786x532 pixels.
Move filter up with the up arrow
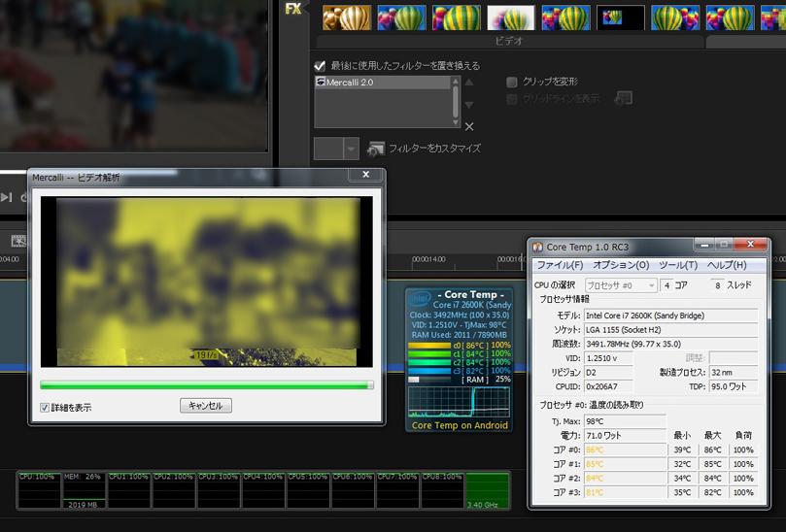[469, 83]
